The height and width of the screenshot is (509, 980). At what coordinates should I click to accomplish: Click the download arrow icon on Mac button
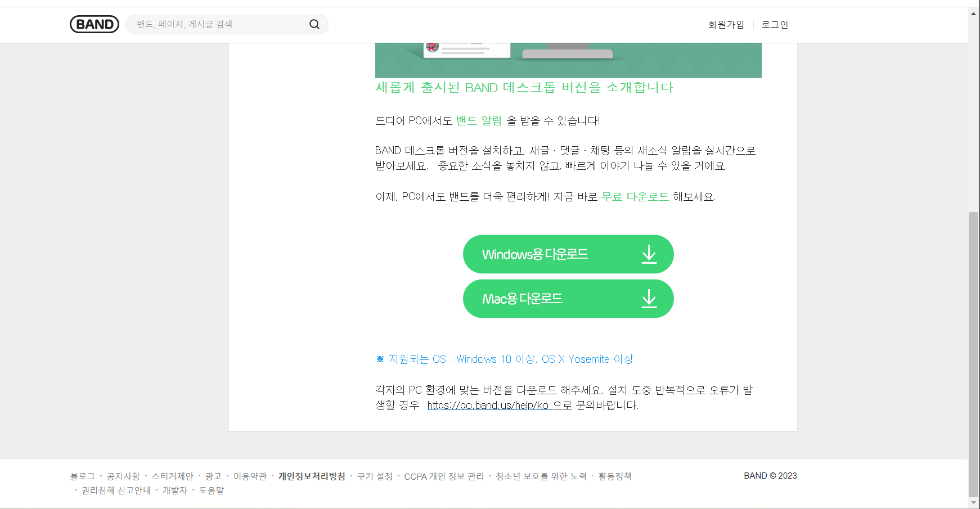[649, 299]
